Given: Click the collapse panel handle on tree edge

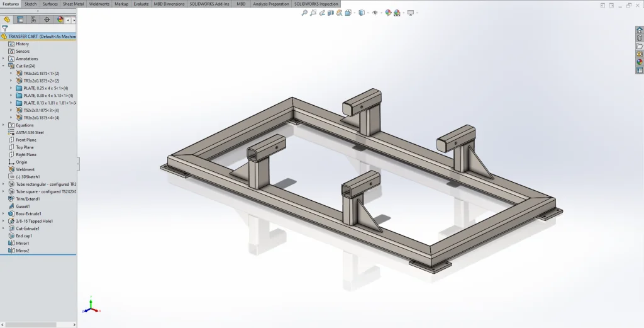Looking at the screenshot, I should click(77, 164).
